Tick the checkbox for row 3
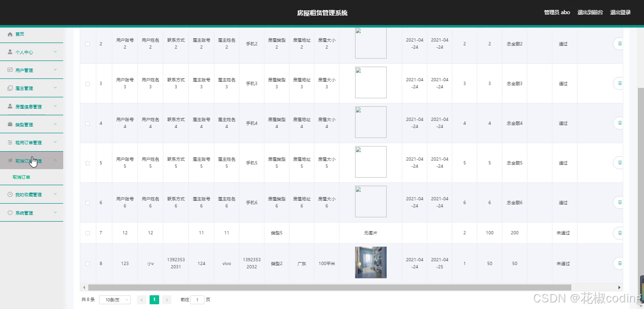Image resolution: width=644 pixels, height=309 pixels. (87, 84)
